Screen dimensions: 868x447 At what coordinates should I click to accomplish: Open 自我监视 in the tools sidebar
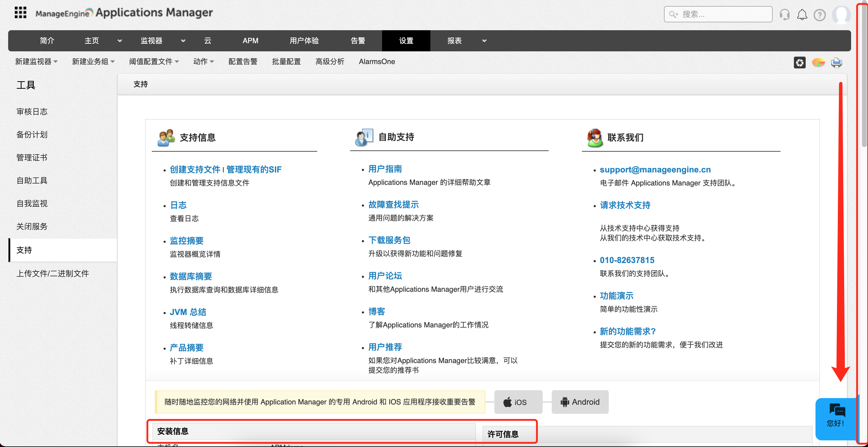(x=32, y=203)
